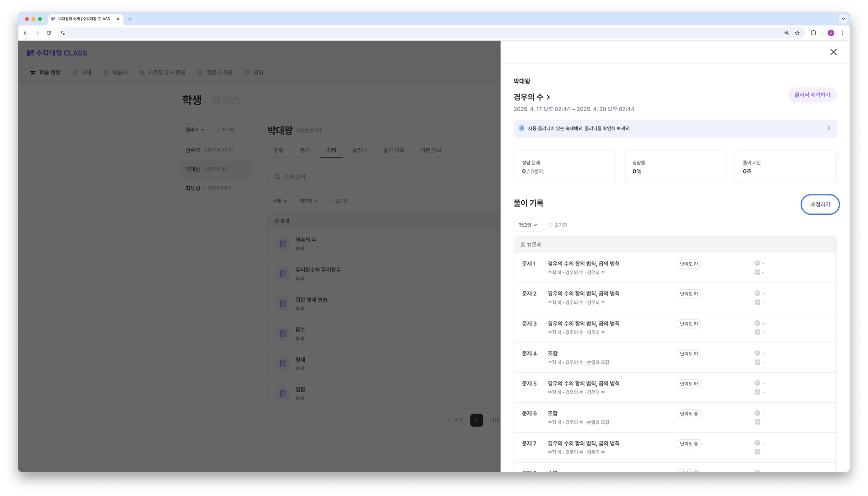Image resolution: width=868 pixels, height=496 pixels.
Task: Open the 관리 settings menu
Action: click(254, 72)
